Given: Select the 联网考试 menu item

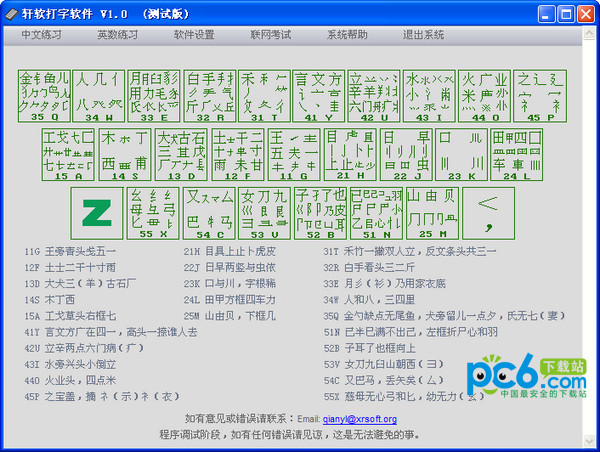Looking at the screenshot, I should [270, 34].
